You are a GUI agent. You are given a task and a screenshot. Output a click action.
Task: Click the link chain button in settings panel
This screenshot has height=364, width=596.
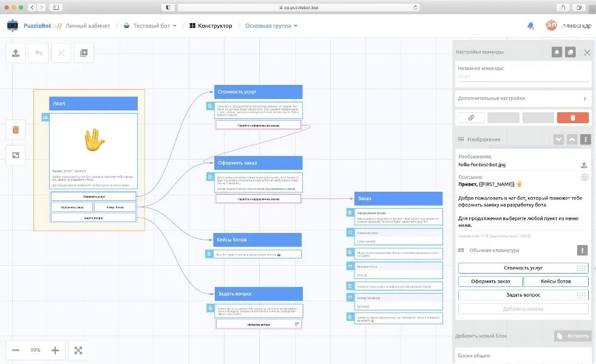pyautogui.click(x=472, y=118)
